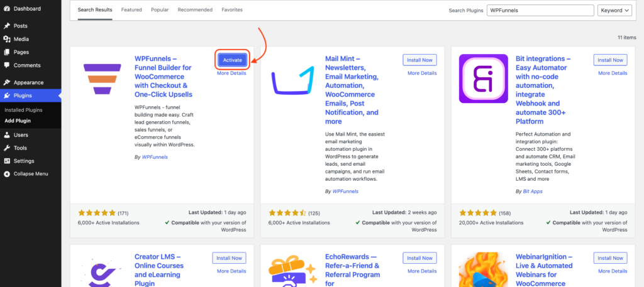Open the Mail Mint Newsletters title link
644x287 pixels.
(352, 90)
